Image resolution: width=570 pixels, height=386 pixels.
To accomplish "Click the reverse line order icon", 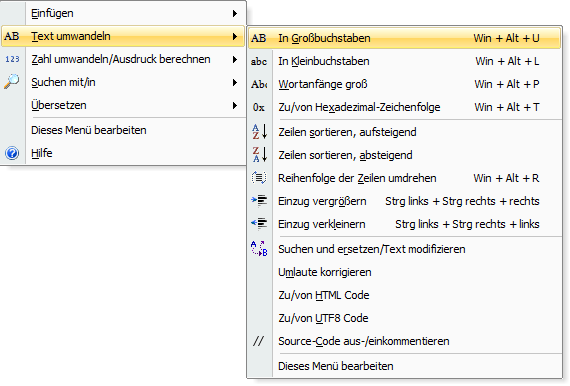I will point(259,178).
